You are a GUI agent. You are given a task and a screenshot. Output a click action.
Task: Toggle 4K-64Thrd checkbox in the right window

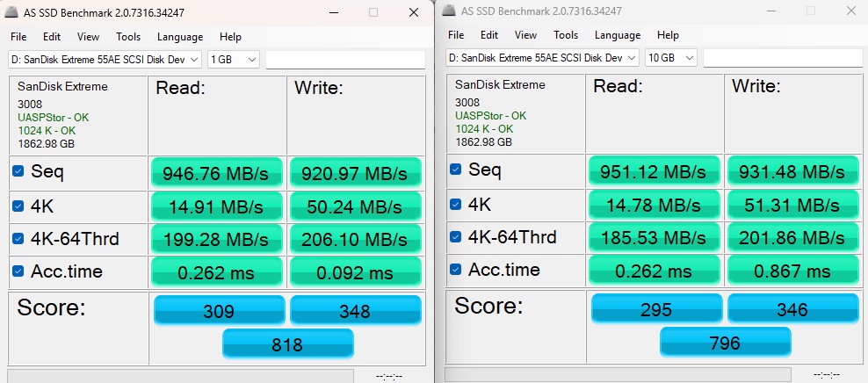point(456,237)
